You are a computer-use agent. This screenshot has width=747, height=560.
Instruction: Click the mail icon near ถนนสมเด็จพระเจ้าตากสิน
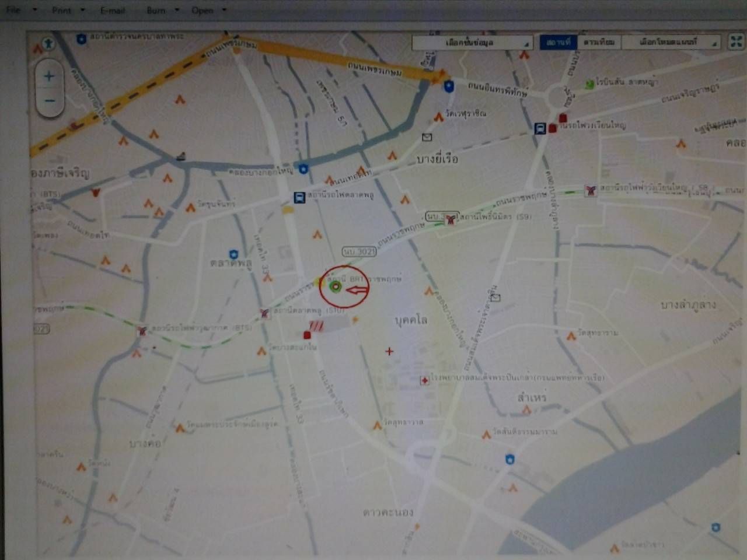pos(495,297)
